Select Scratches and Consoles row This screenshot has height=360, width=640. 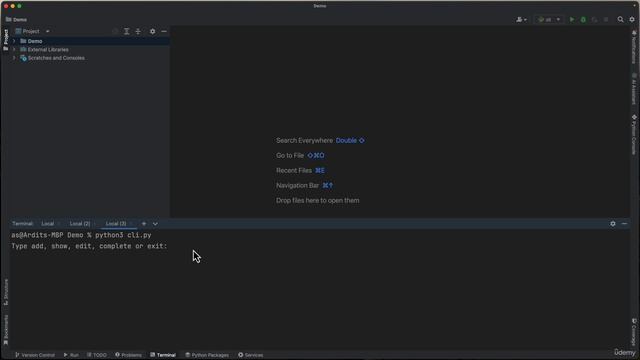[90, 58]
